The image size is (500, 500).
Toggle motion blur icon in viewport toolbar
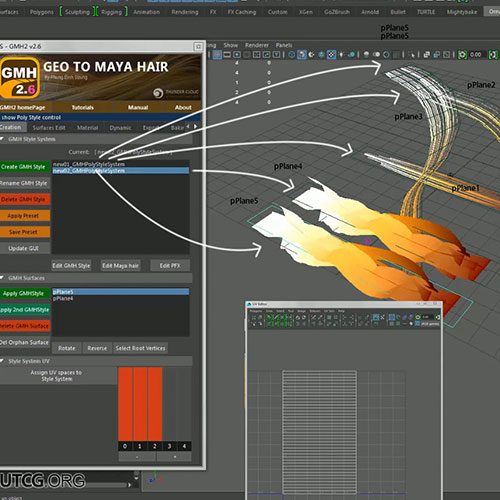(377, 54)
